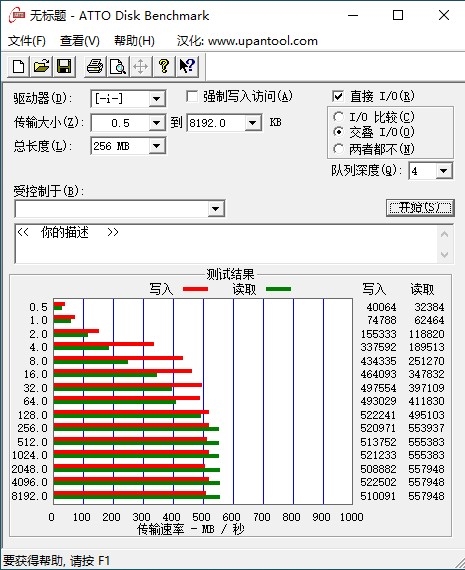Image resolution: width=465 pixels, height=570 pixels.
Task: Click status bar text 要获得帮助, 请按 F1
Action: tap(56, 560)
